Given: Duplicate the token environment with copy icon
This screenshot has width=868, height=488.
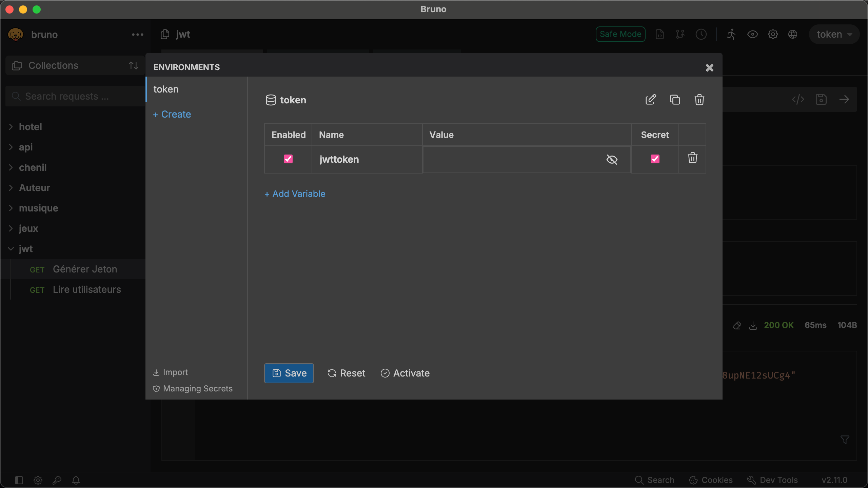Looking at the screenshot, I should click(x=675, y=100).
